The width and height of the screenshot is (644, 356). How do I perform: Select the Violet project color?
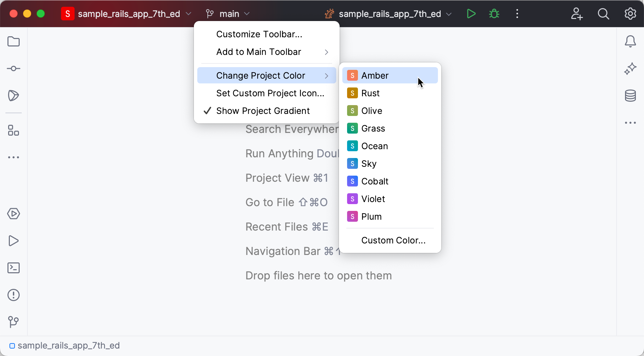click(373, 199)
